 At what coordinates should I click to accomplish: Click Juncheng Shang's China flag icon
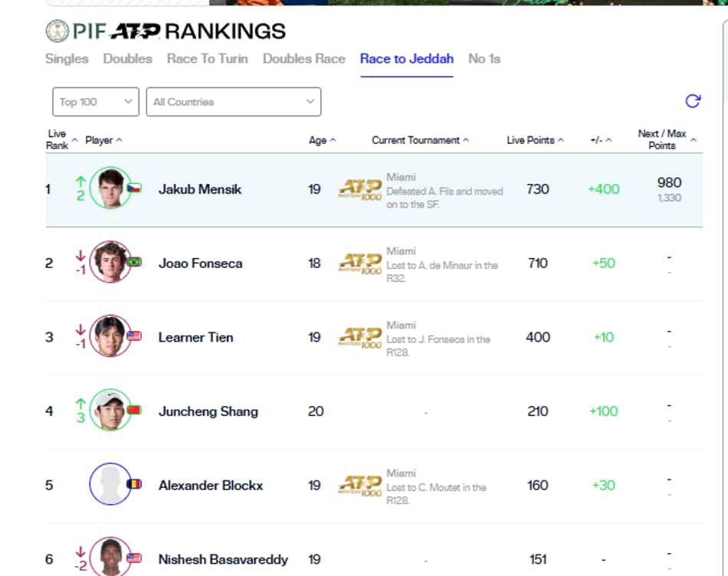tap(134, 410)
